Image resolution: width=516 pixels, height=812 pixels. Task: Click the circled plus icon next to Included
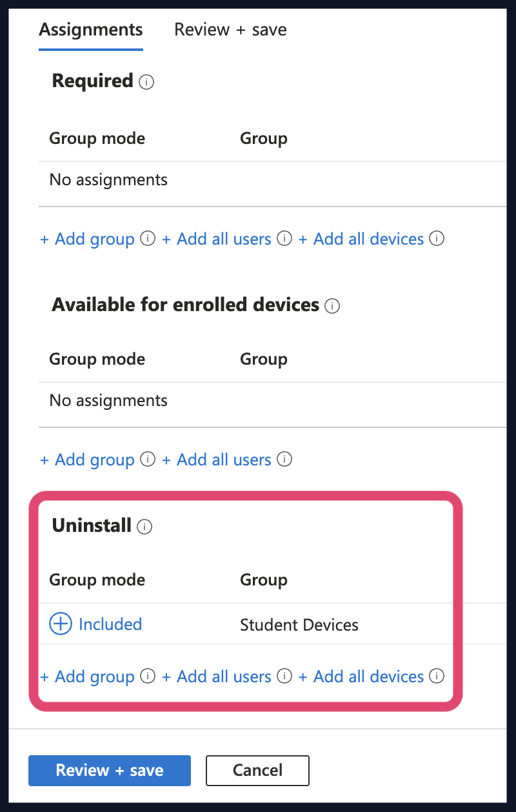point(61,624)
